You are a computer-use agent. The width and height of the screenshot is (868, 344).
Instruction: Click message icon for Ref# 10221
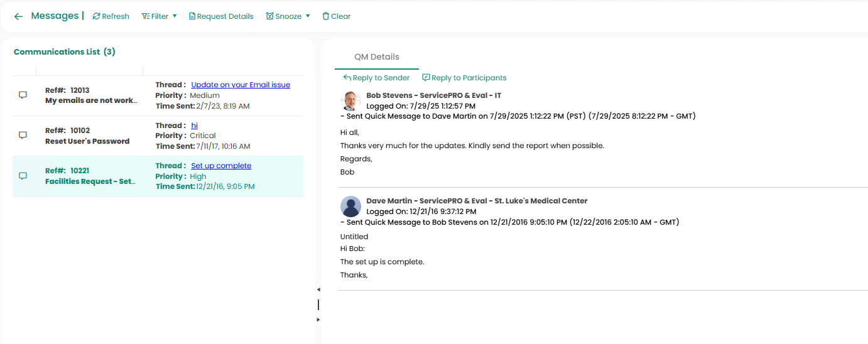click(23, 176)
